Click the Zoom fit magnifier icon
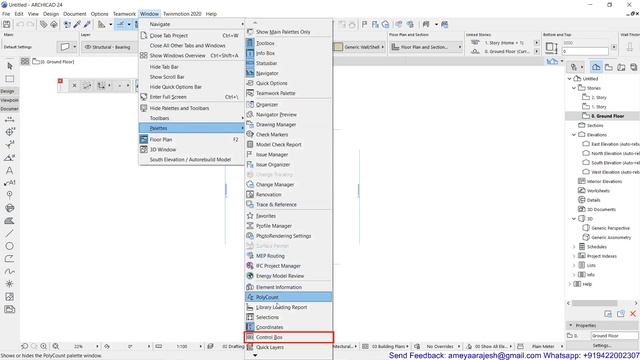 click(x=56, y=346)
